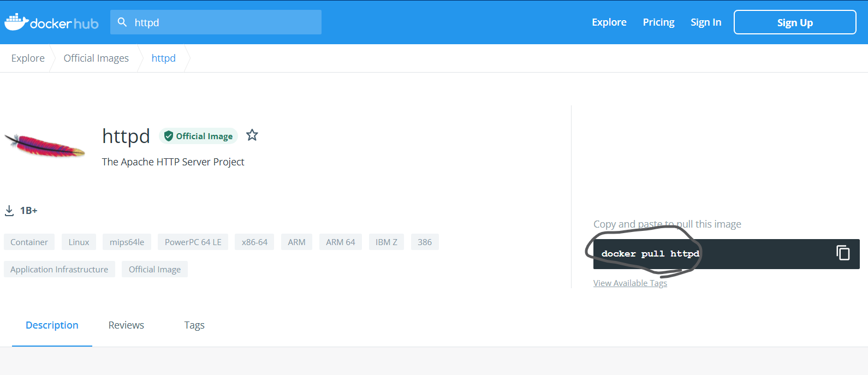Click the Apache feather logo
The height and width of the screenshot is (375, 868).
tap(45, 146)
